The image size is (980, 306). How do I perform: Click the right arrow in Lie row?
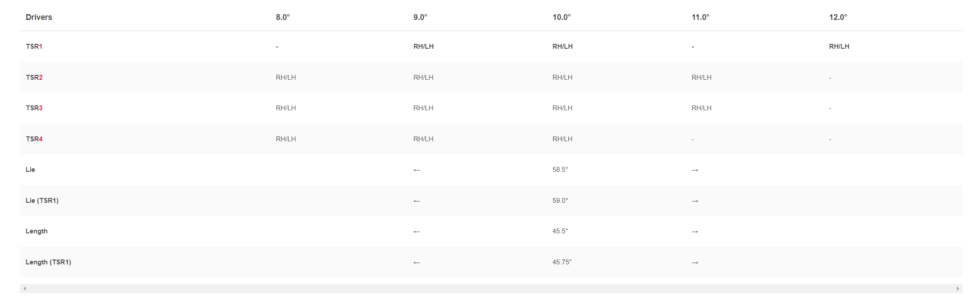[695, 170]
